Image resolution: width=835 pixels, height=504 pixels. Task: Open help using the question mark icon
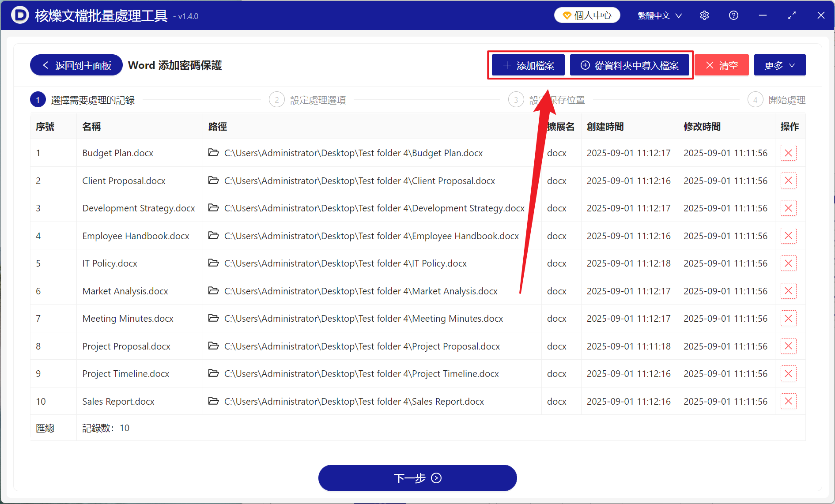[x=733, y=15]
